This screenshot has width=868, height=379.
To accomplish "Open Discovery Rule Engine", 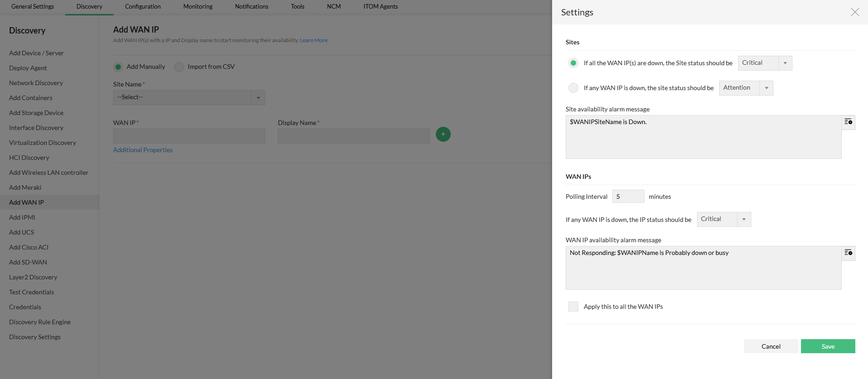I will [x=40, y=322].
